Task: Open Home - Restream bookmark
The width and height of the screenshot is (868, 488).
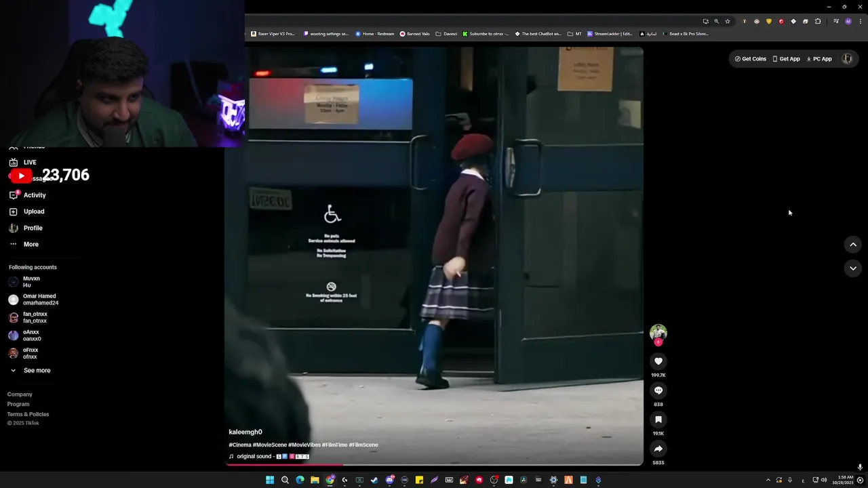Action: pos(374,34)
